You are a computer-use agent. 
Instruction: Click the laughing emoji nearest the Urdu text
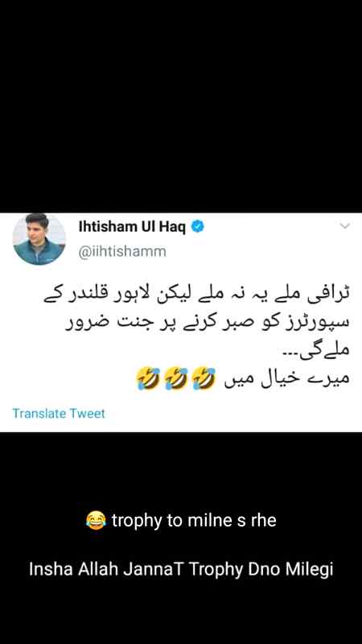[204, 378]
